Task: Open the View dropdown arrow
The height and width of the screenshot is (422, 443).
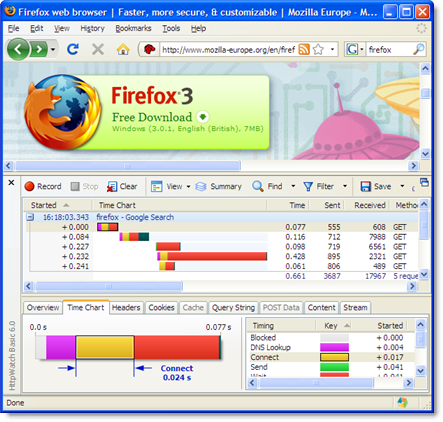Action: coord(188,187)
